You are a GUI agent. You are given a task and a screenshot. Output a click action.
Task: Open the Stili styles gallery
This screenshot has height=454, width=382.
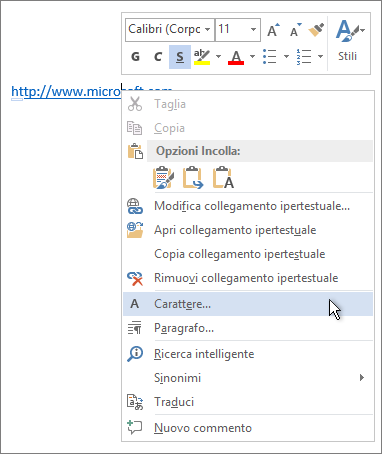point(348,41)
